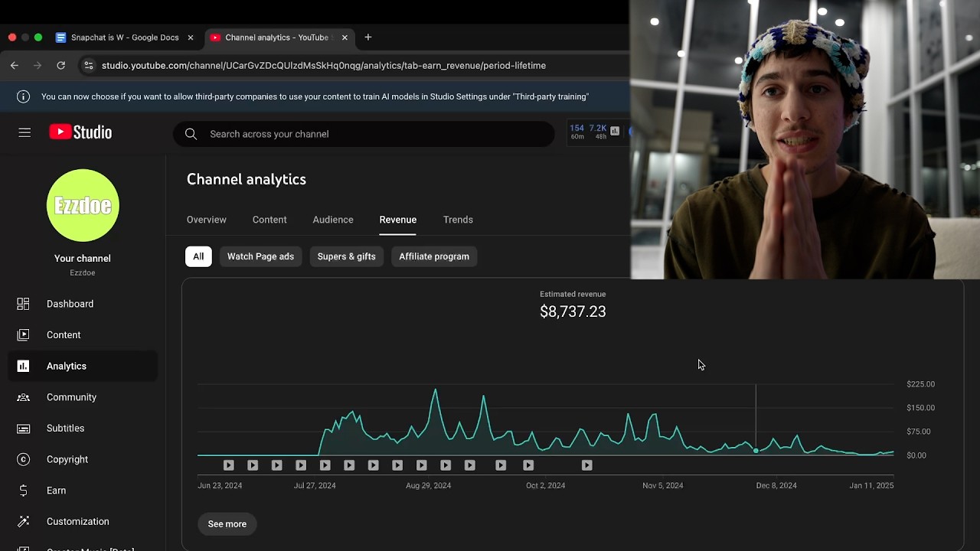Click the Subtitles sidebar icon
The width and height of the screenshot is (980, 551).
click(x=23, y=429)
